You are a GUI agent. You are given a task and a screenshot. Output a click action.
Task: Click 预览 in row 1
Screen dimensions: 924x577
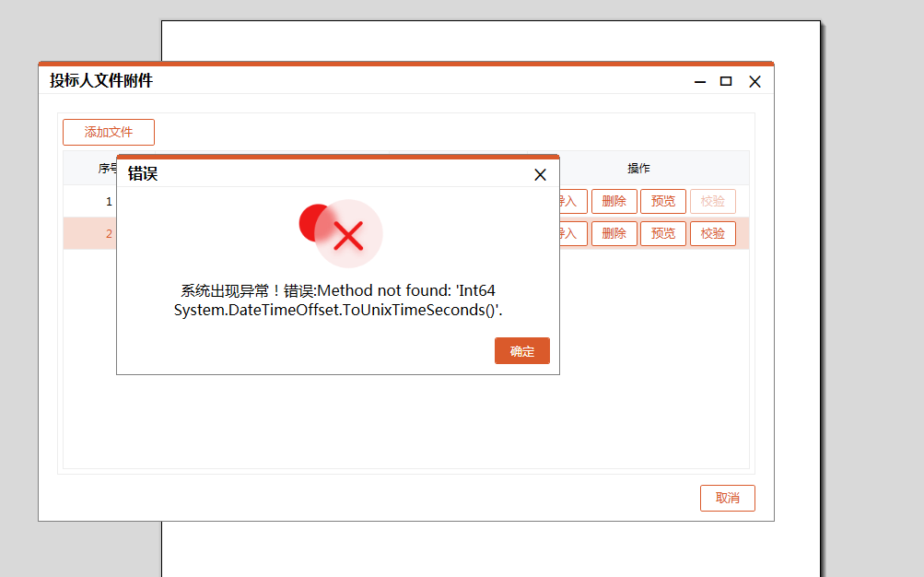pos(663,201)
